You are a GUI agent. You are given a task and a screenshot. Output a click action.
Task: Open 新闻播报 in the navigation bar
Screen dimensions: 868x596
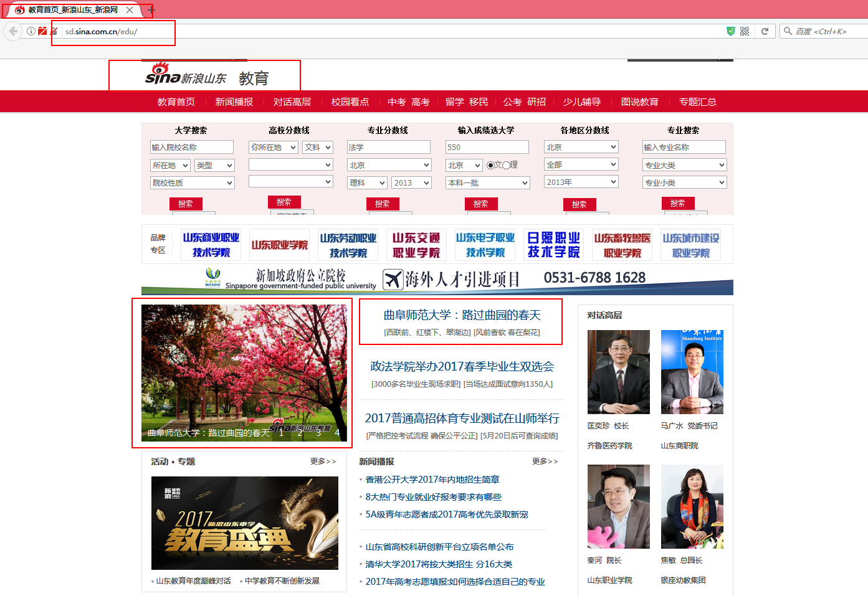[234, 102]
